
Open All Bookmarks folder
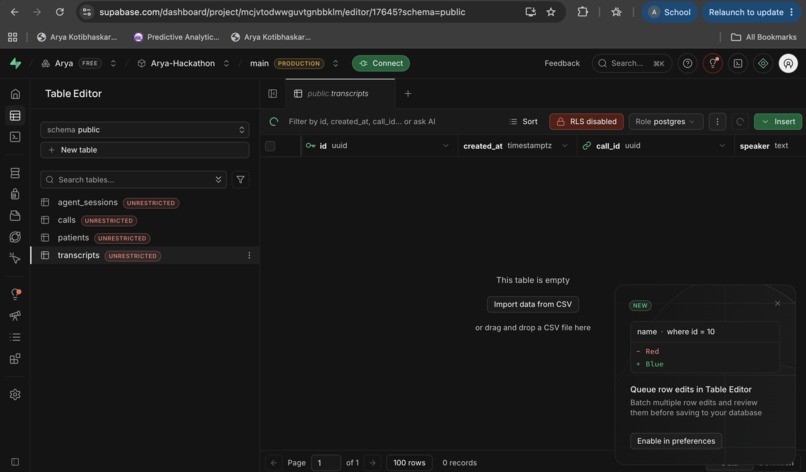coord(763,37)
